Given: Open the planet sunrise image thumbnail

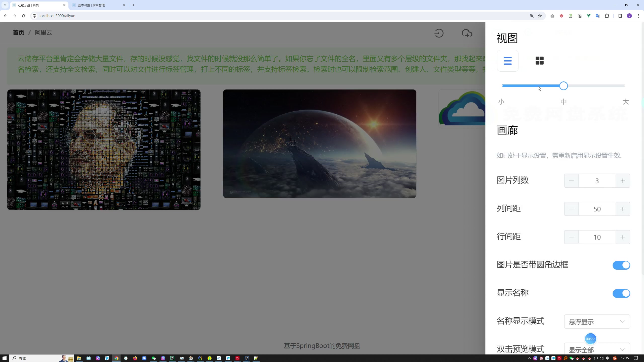Looking at the screenshot, I should pyautogui.click(x=319, y=144).
